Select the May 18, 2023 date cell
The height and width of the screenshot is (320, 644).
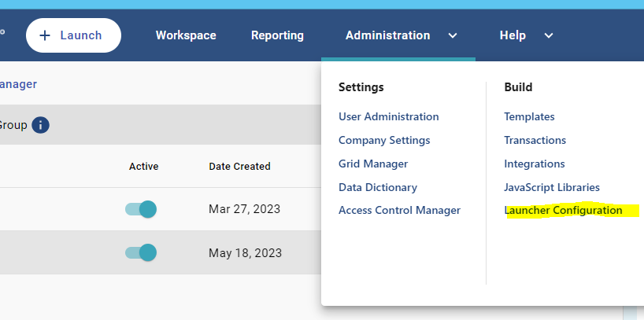pyautogui.click(x=245, y=253)
